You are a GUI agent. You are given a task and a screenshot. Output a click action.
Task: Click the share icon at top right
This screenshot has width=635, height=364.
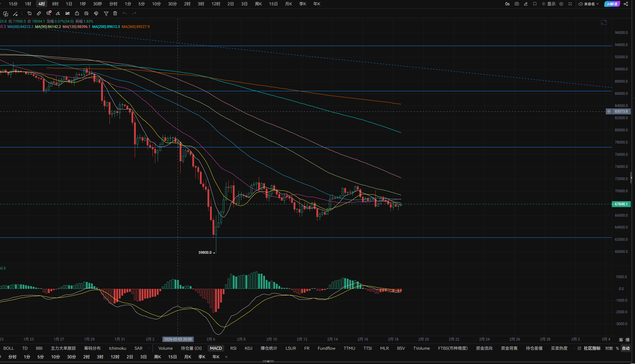click(x=626, y=4)
